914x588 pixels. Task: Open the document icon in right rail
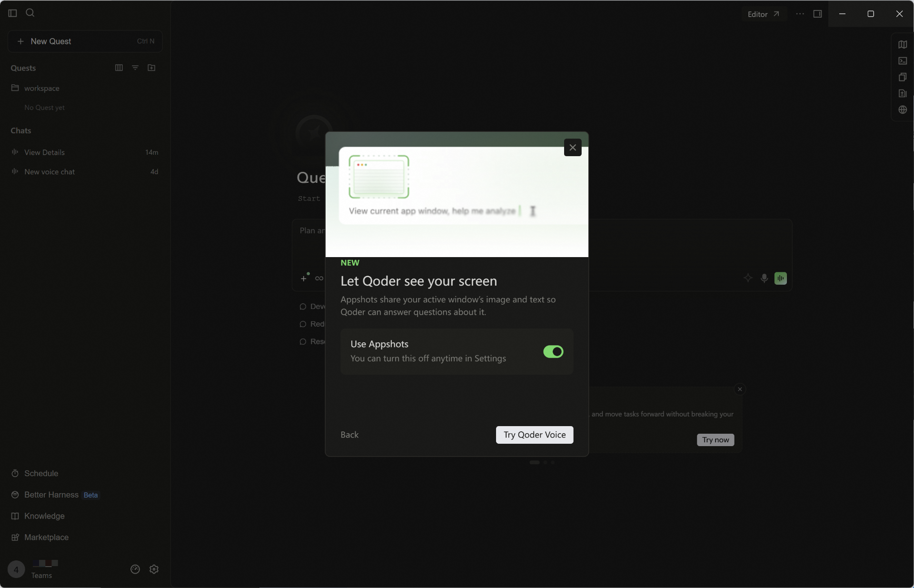pos(903,93)
